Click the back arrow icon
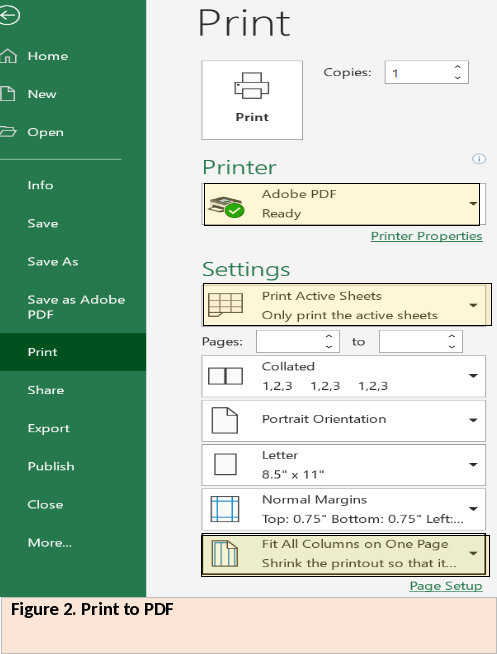The width and height of the screenshot is (497, 654). (9, 15)
